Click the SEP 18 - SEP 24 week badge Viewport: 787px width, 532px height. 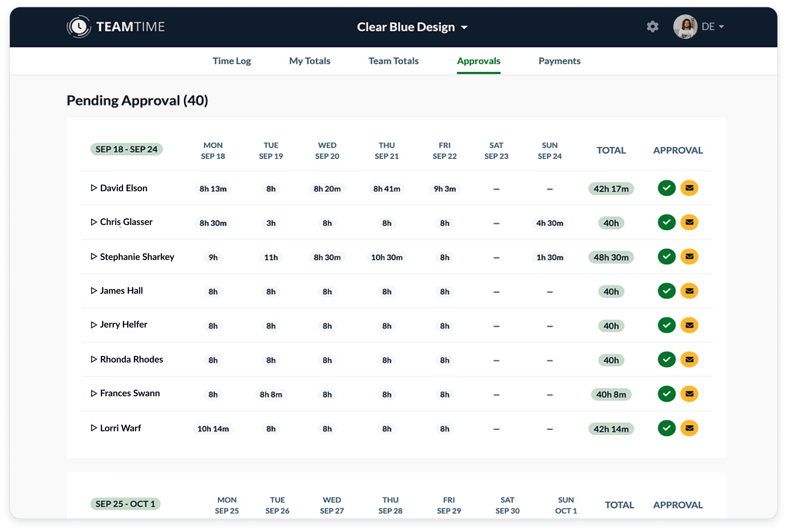(126, 149)
